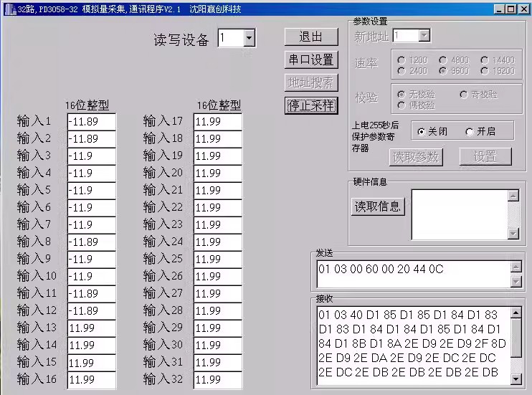The width and height of the screenshot is (532, 395).
Task: Close the window
Action: [523, 9]
